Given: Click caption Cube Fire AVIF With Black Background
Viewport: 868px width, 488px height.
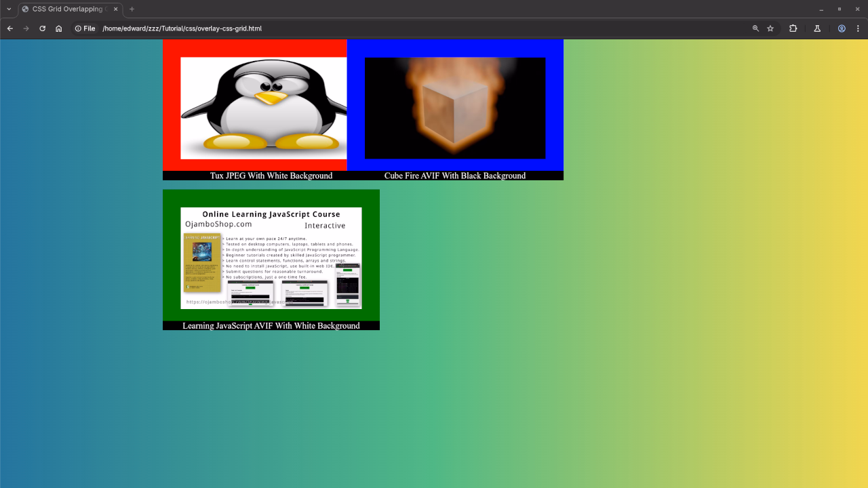Looking at the screenshot, I should pyautogui.click(x=455, y=176).
